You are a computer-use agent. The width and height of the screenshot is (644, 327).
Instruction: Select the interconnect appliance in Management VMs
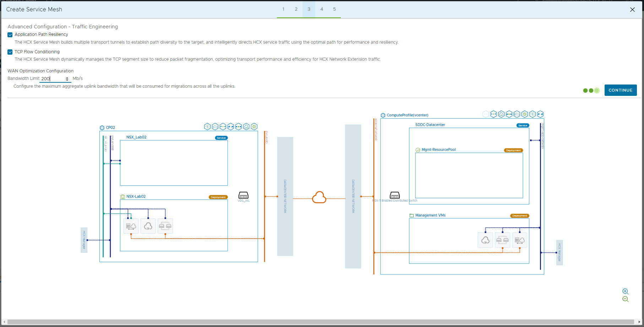520,240
